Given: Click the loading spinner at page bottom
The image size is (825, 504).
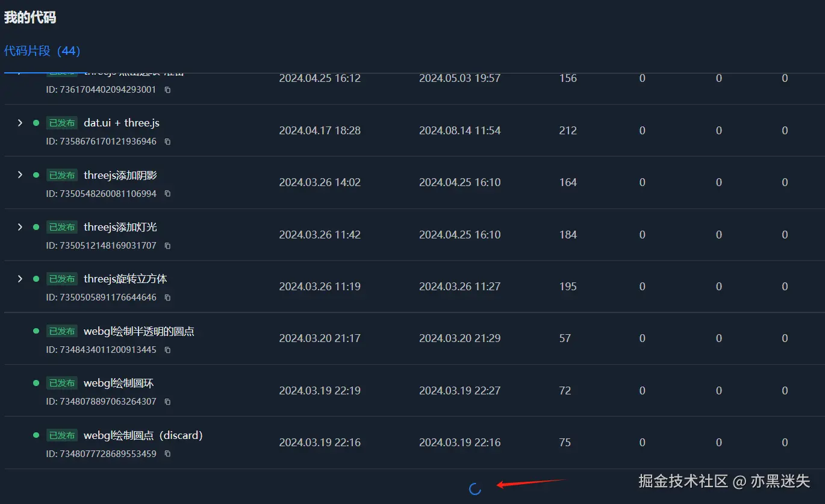Looking at the screenshot, I should tap(475, 489).
